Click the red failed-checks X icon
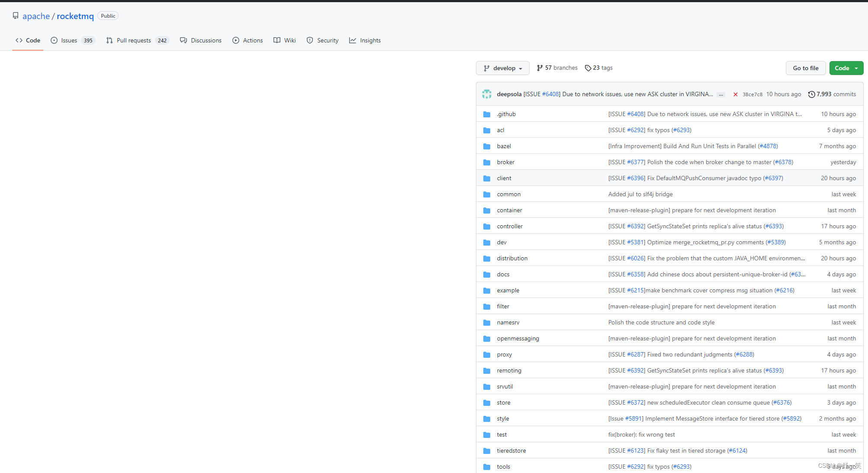Image resolution: width=868 pixels, height=473 pixels. pyautogui.click(x=735, y=94)
